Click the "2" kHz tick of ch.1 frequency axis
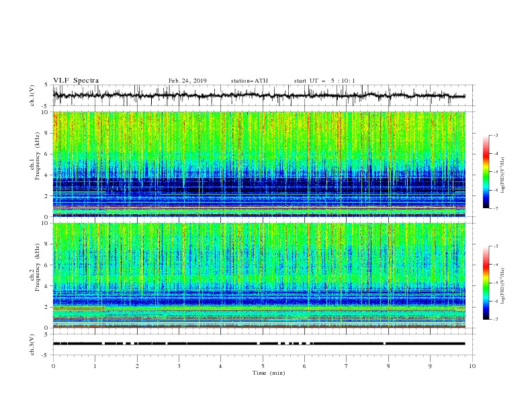Image resolution: width=532 pixels, height=411 pixels. pyautogui.click(x=47, y=196)
